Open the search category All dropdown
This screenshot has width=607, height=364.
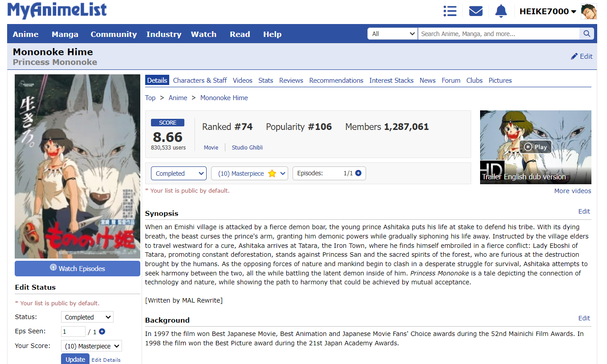392,34
